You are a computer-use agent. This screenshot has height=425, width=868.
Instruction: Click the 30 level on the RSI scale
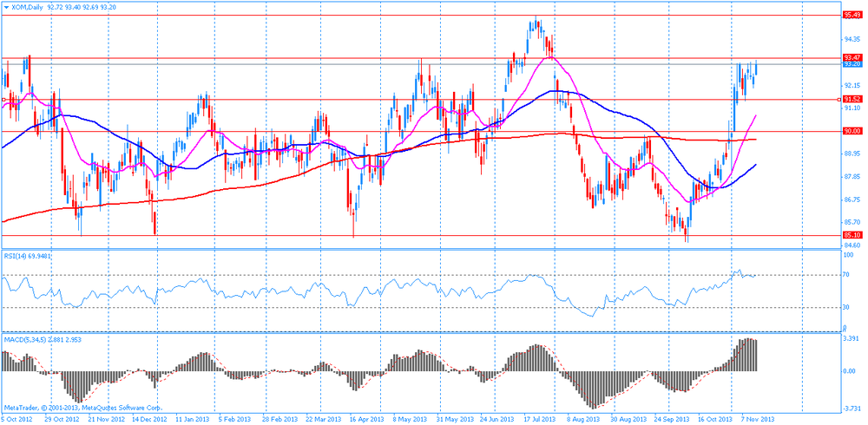[x=847, y=307]
